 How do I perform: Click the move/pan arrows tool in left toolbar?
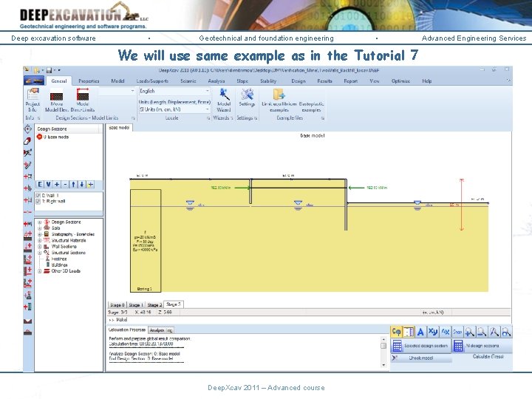[x=27, y=129]
